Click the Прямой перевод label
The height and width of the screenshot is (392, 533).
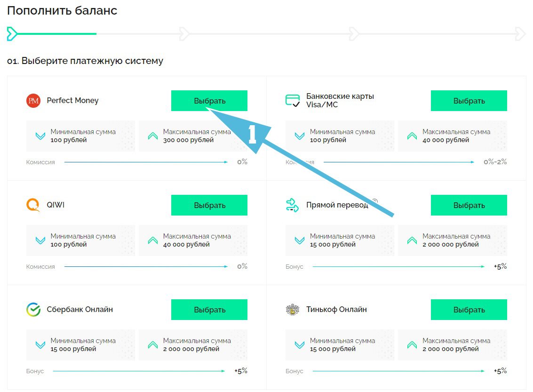click(x=337, y=205)
